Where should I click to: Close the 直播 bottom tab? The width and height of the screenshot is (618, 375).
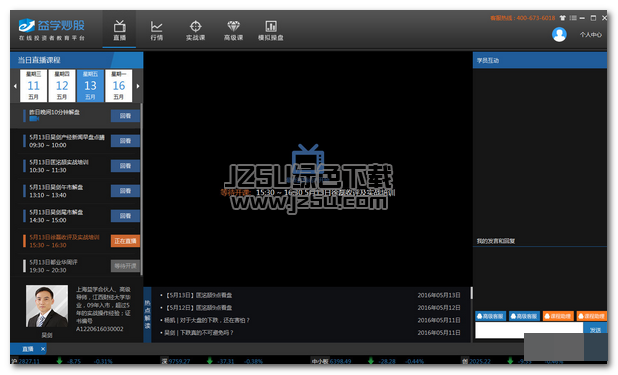click(x=43, y=349)
